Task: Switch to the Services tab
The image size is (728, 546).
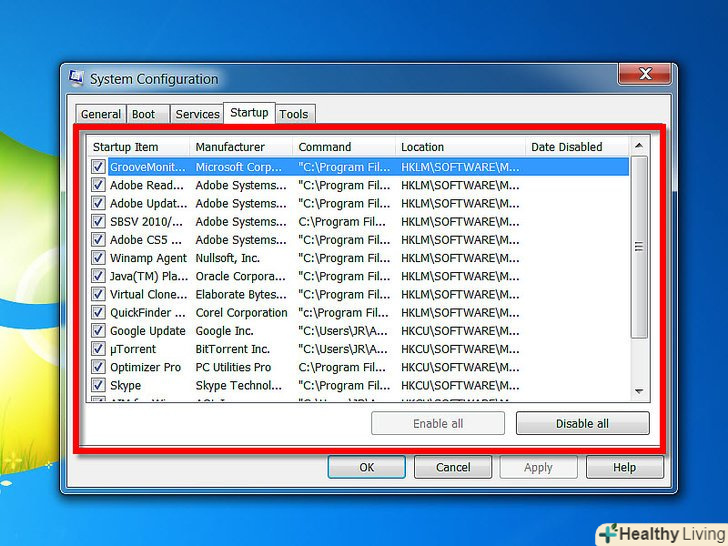Action: tap(197, 114)
